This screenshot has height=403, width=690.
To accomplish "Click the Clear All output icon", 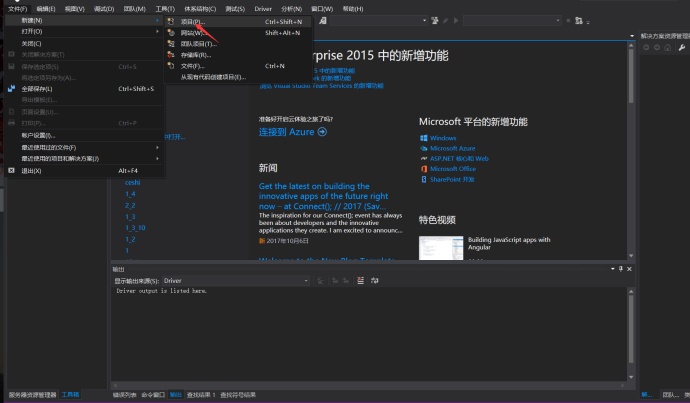I will tap(360, 280).
